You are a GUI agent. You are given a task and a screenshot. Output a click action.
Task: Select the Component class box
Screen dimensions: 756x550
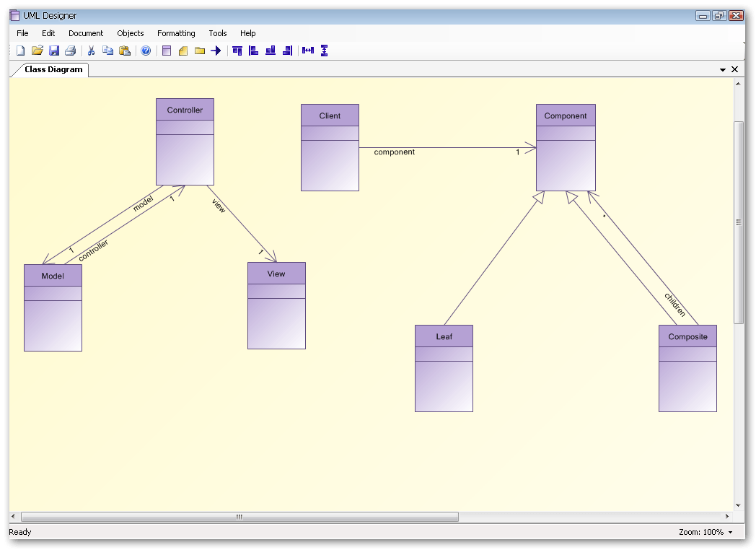[x=566, y=148]
